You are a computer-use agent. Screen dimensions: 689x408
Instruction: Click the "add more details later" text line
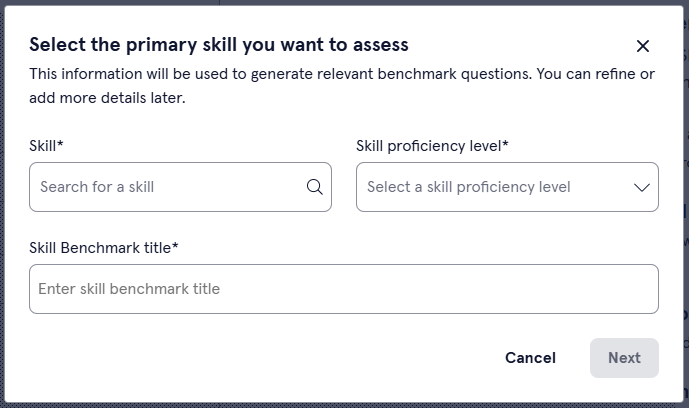coord(107,98)
